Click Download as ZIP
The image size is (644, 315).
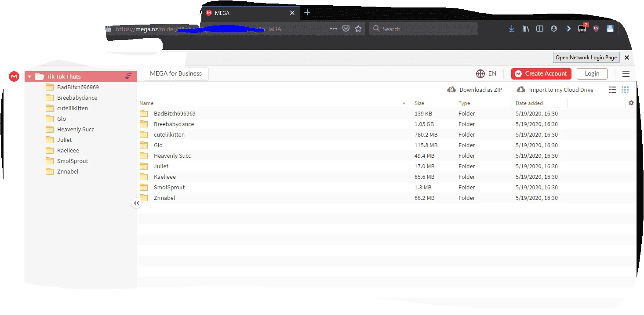click(475, 90)
